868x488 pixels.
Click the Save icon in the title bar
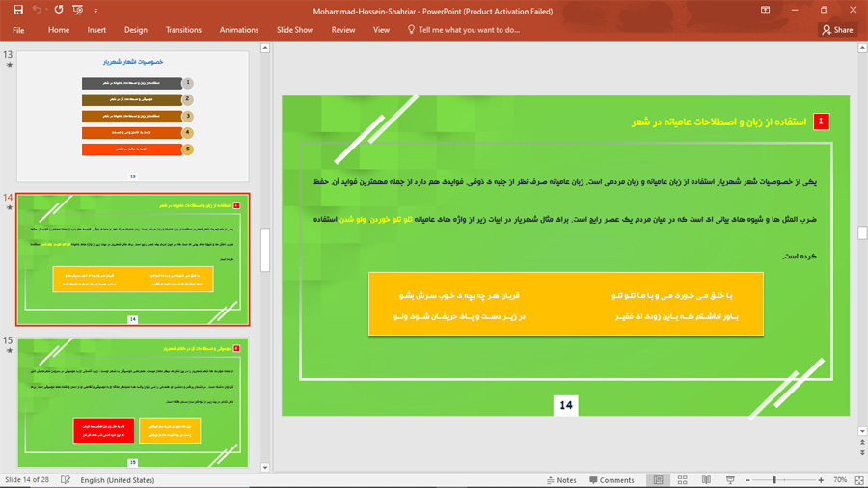click(17, 11)
